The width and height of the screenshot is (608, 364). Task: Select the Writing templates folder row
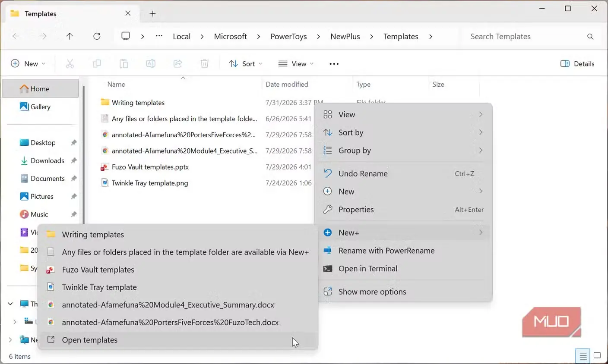coord(138,103)
